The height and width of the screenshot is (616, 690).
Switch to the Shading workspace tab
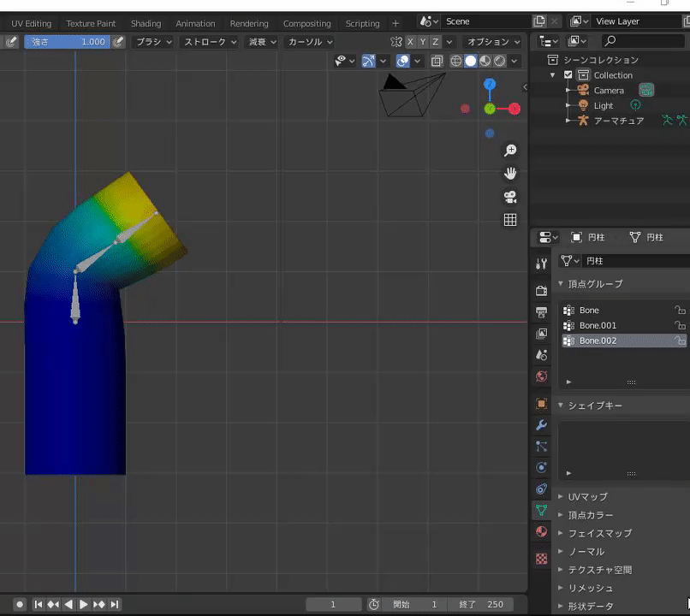(x=146, y=24)
